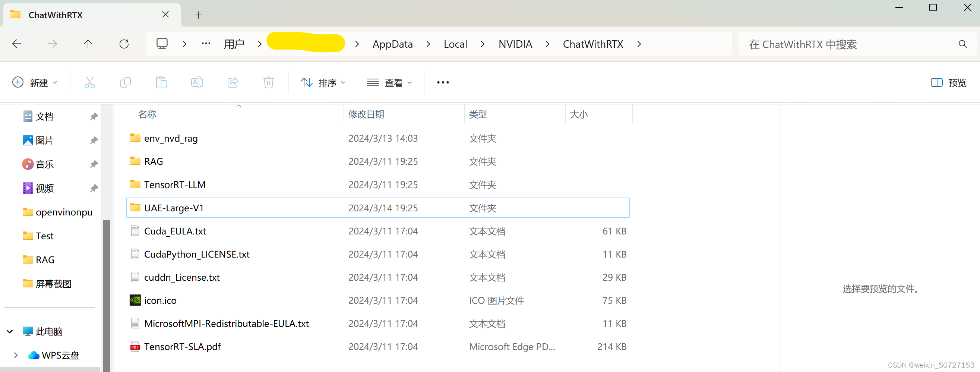Navigate to NVIDIA in address bar
The height and width of the screenshot is (372, 980).
515,44
